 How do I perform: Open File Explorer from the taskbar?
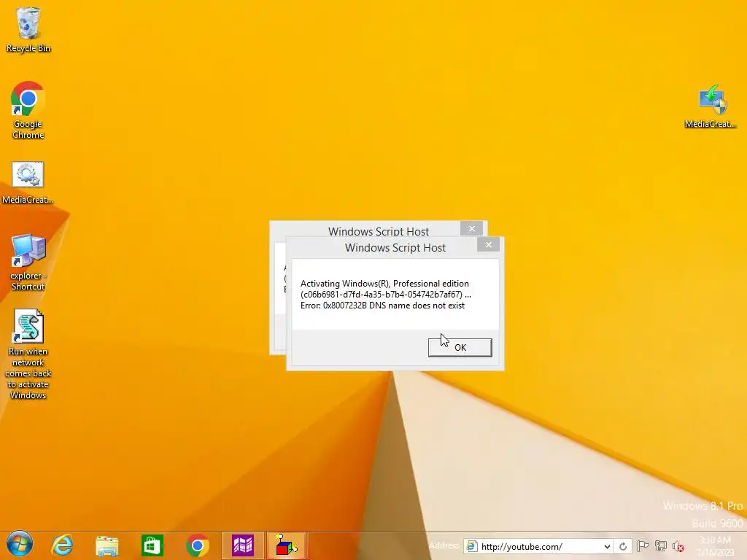click(107, 545)
